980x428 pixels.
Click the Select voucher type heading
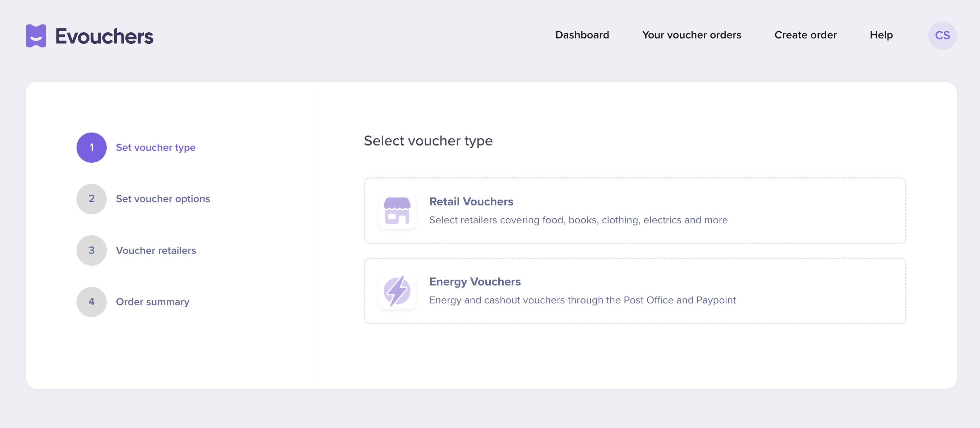click(428, 141)
